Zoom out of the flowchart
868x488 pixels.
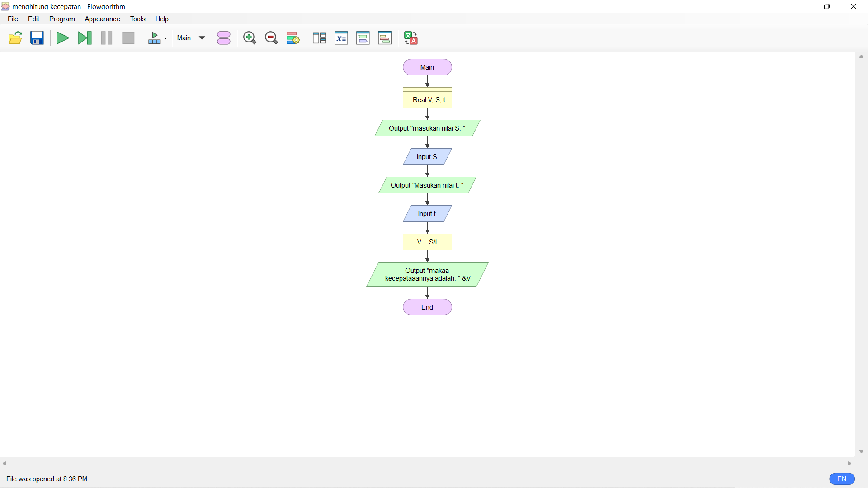point(271,38)
